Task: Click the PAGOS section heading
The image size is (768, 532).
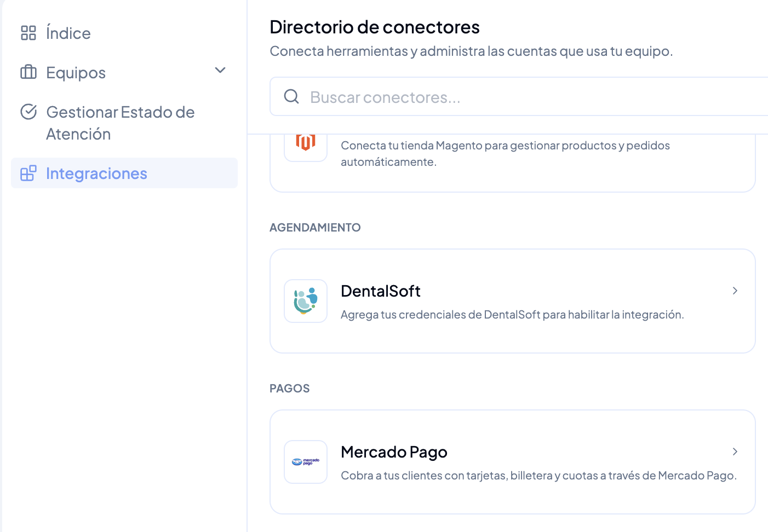Action: (x=290, y=389)
